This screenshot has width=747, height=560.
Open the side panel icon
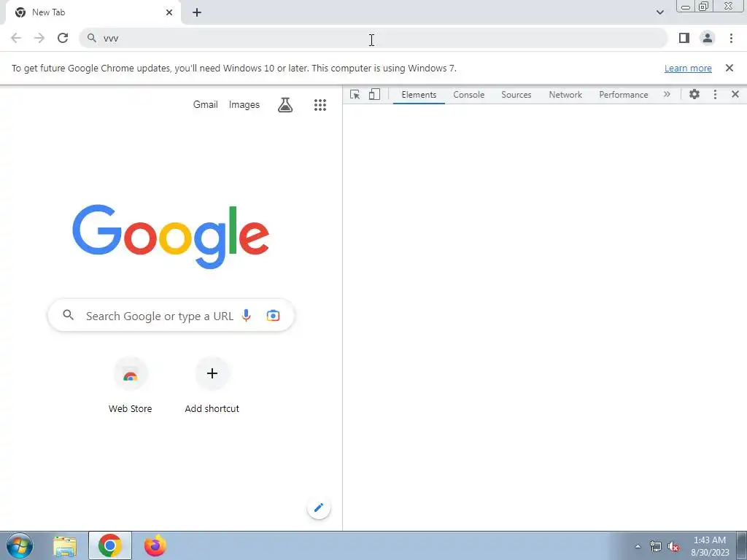click(684, 38)
